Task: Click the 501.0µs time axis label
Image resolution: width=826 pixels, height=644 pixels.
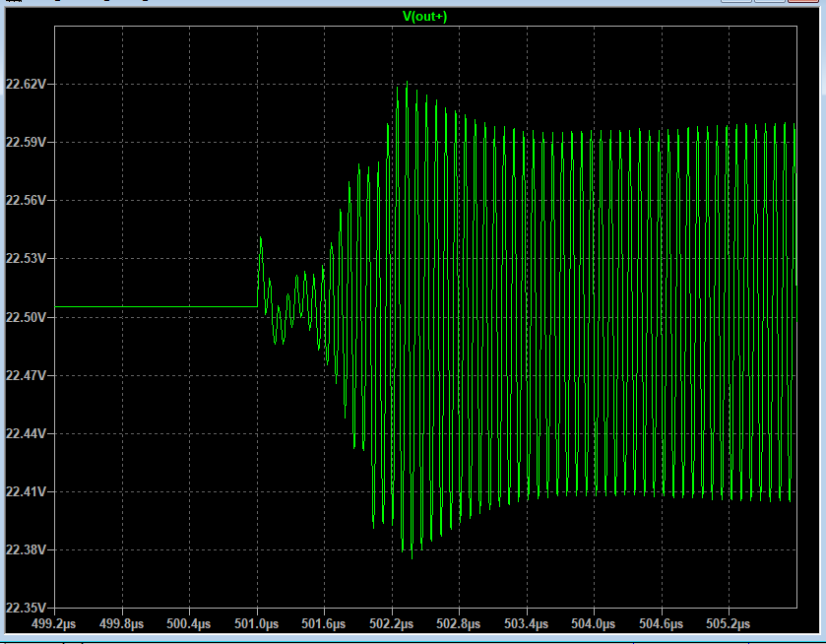Action: click(x=257, y=624)
